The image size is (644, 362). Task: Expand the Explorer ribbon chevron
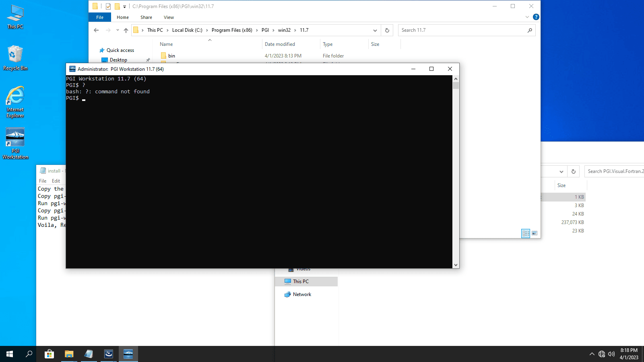[527, 17]
